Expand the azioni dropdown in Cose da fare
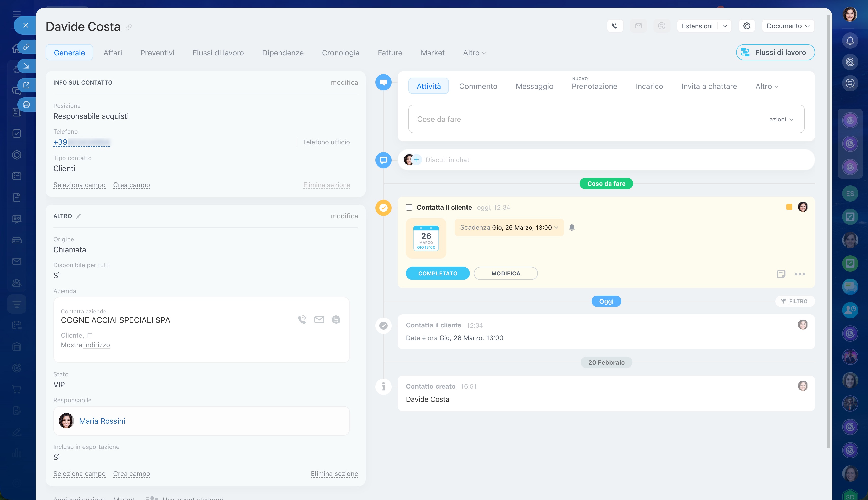The width and height of the screenshot is (868, 500). [x=781, y=119]
